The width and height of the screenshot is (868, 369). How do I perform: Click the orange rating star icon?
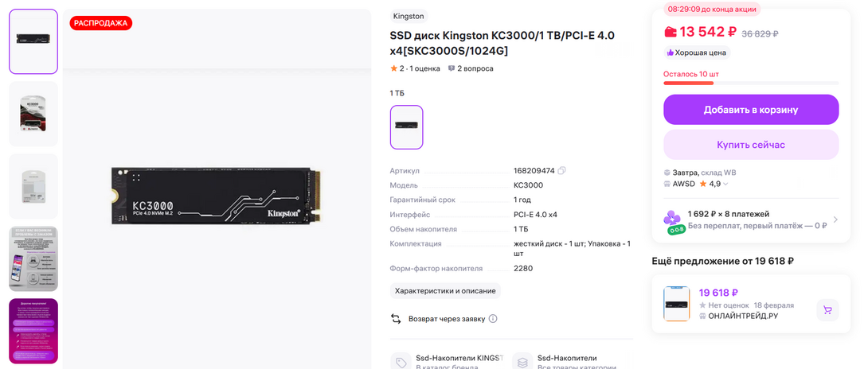pos(393,68)
